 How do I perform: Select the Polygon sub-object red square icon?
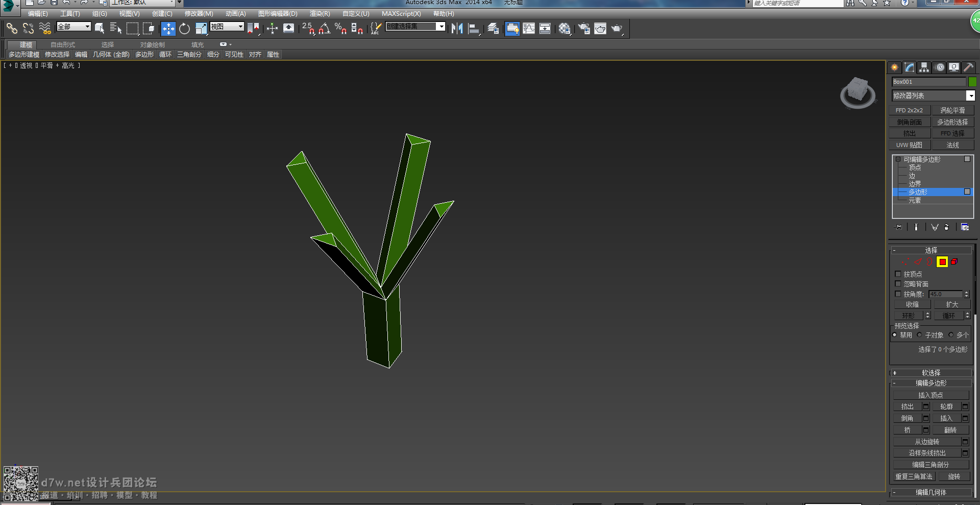point(942,262)
